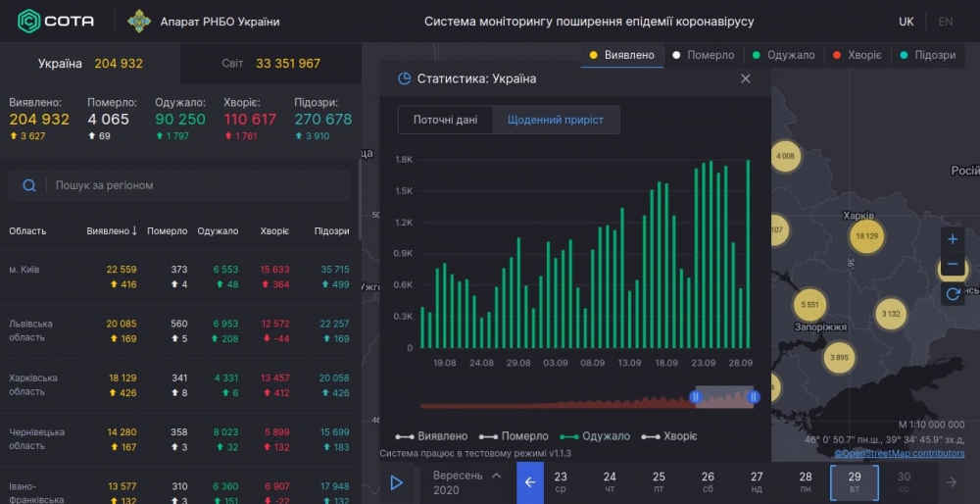The image size is (980, 504).
Task: Reset the map view with refresh icon
Action: 953,293
